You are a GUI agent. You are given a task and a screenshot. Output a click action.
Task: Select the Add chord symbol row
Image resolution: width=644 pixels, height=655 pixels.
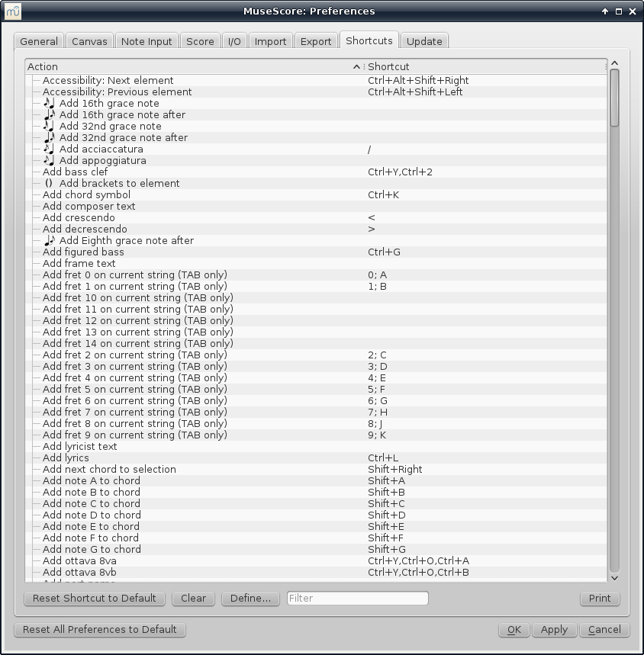tap(316, 194)
